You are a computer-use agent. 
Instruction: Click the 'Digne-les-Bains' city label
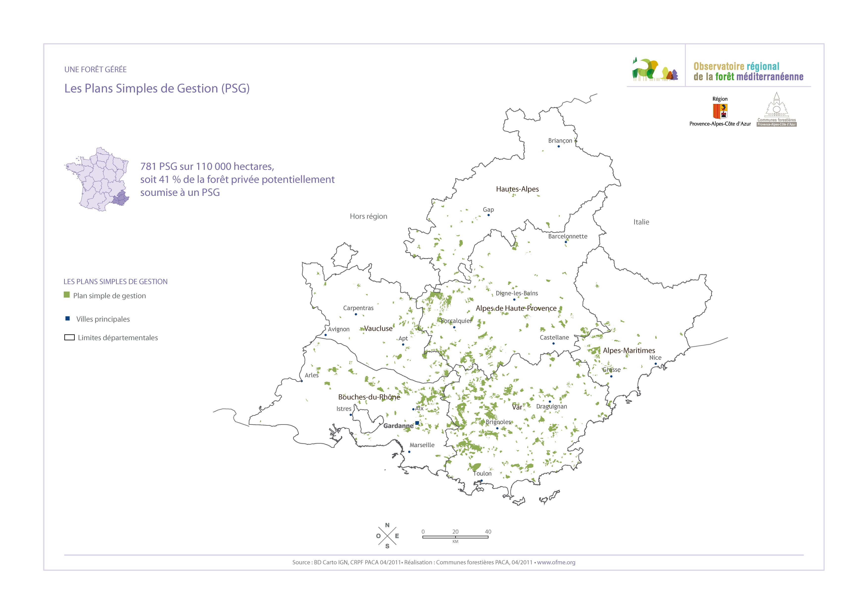[516, 293]
